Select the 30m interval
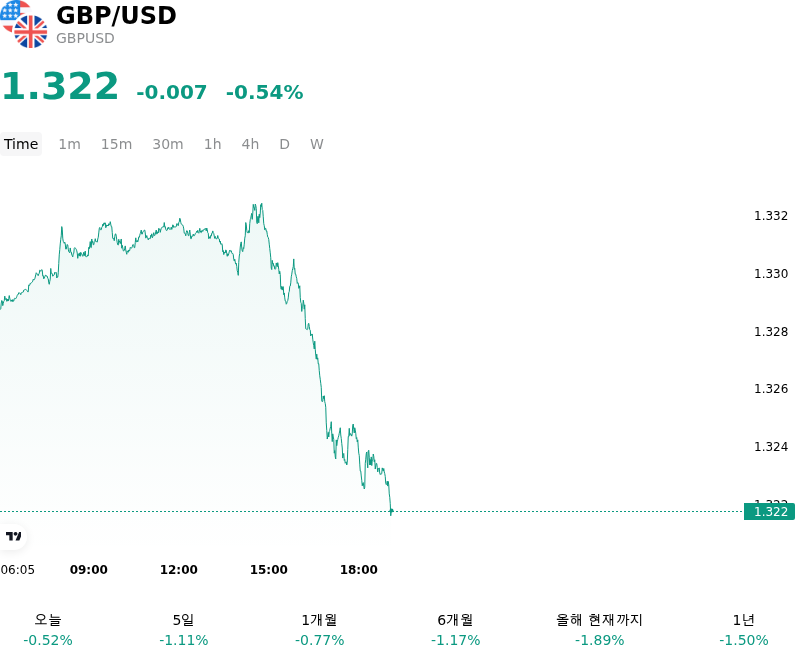Viewport: 800px width, 660px height. point(168,144)
